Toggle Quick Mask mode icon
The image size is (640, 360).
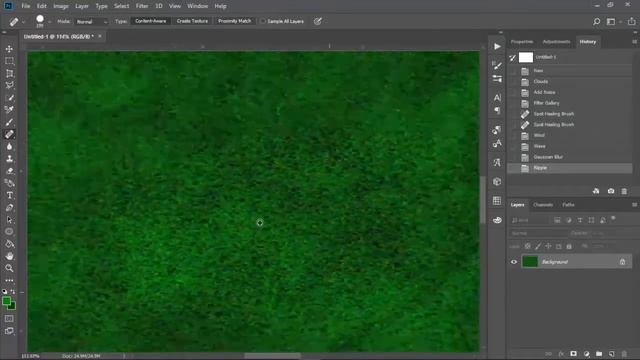click(9, 318)
